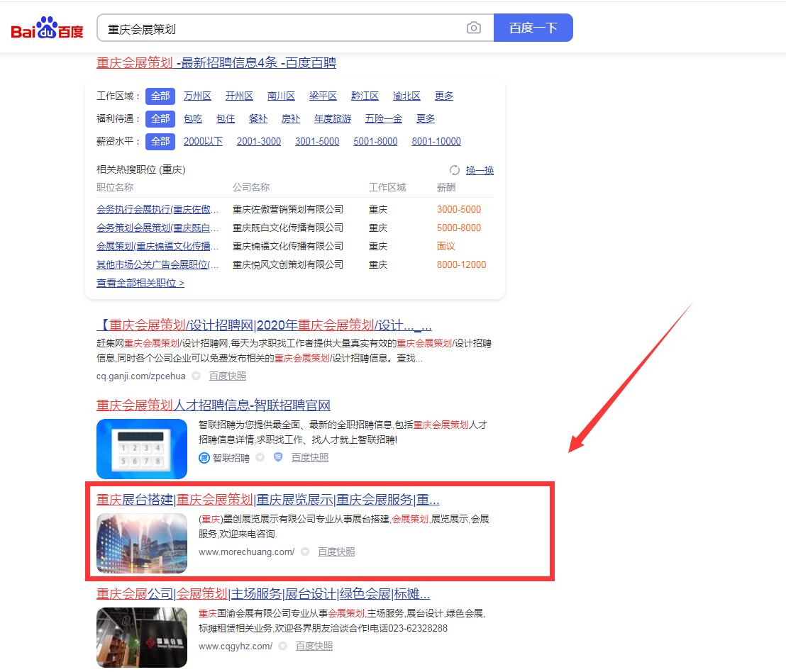Screen dimensions: 786x672
Task: Click 重庆展台搭建 result building thumbnail
Action: coord(142,543)
